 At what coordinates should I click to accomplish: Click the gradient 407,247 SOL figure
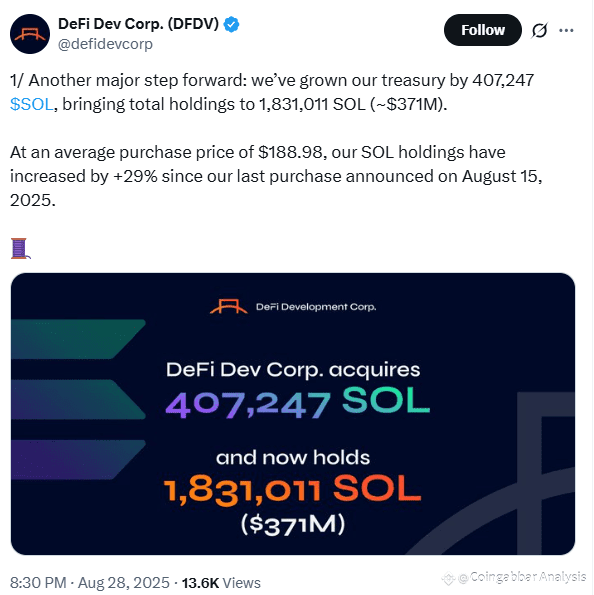pyautogui.click(x=298, y=403)
